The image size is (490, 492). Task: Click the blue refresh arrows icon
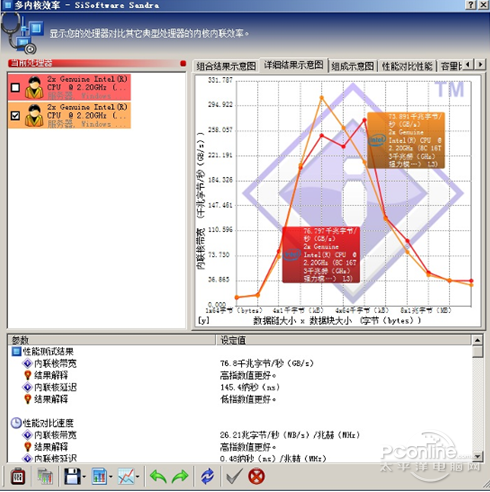point(207,476)
